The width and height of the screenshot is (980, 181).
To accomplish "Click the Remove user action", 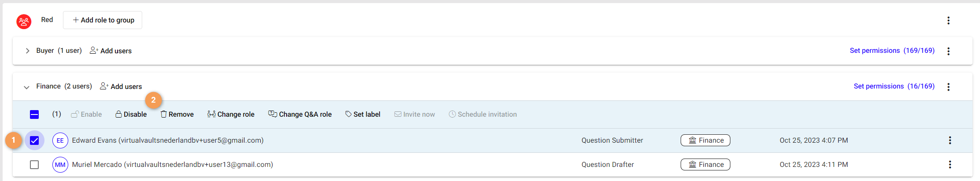I will [177, 115].
